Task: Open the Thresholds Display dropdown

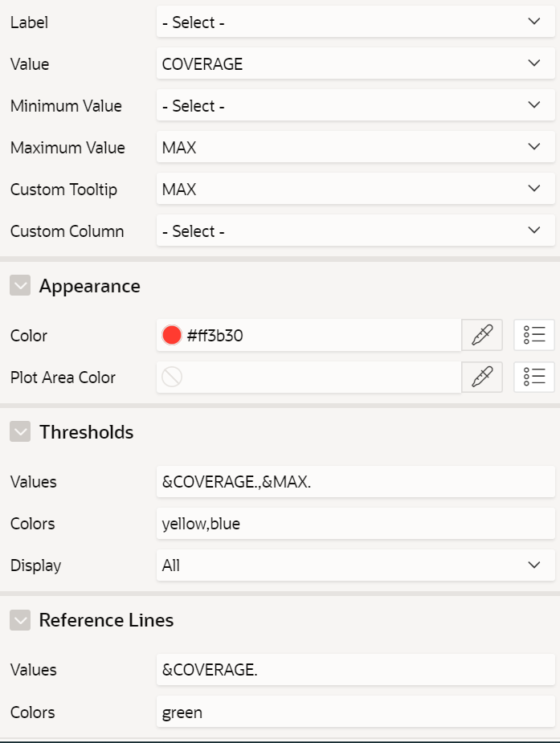Action: (355, 565)
